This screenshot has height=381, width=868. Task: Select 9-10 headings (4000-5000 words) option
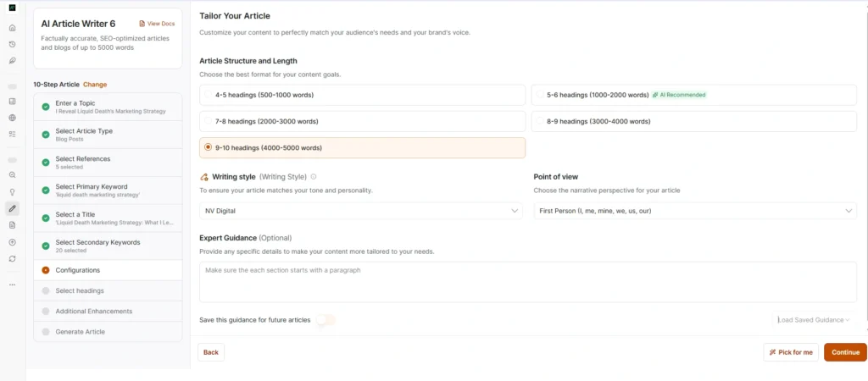(363, 147)
